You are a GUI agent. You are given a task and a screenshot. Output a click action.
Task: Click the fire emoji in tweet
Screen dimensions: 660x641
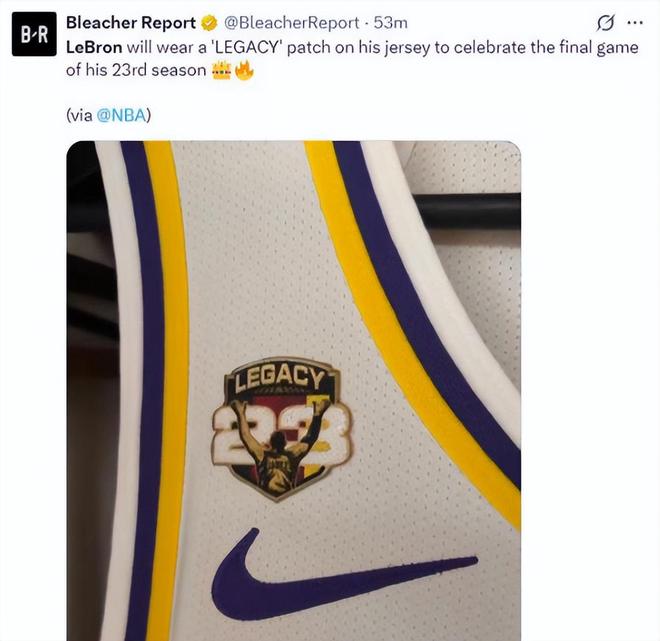[241, 72]
